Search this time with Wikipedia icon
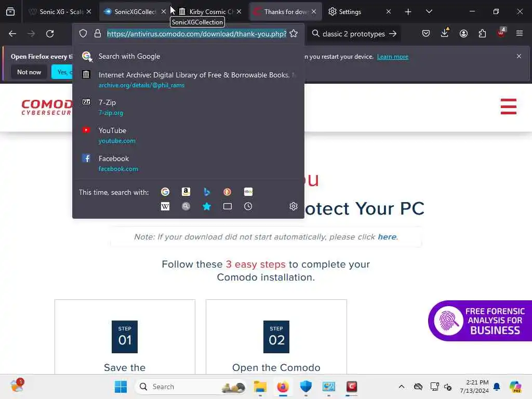 click(x=165, y=206)
